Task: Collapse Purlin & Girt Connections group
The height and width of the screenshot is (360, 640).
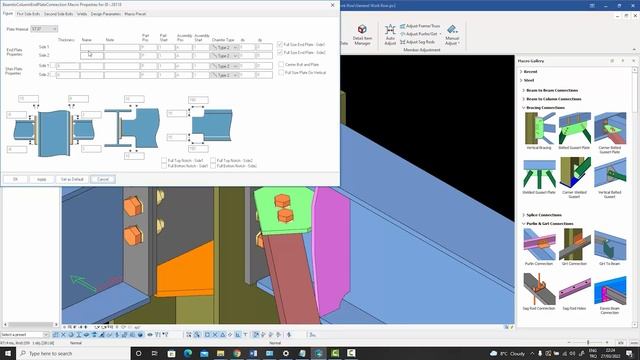Action: click(523, 224)
